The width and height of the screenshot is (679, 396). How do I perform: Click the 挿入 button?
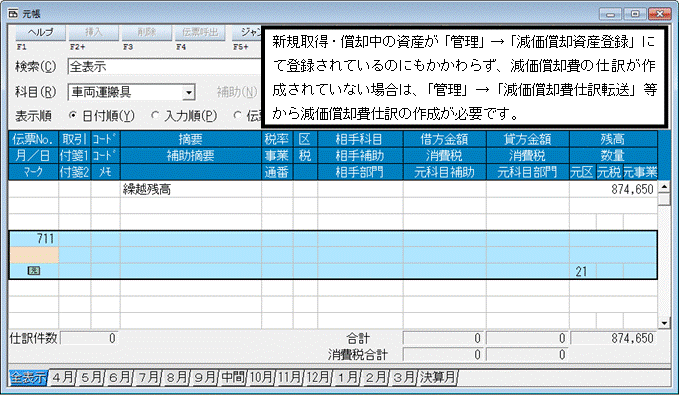pos(94,32)
